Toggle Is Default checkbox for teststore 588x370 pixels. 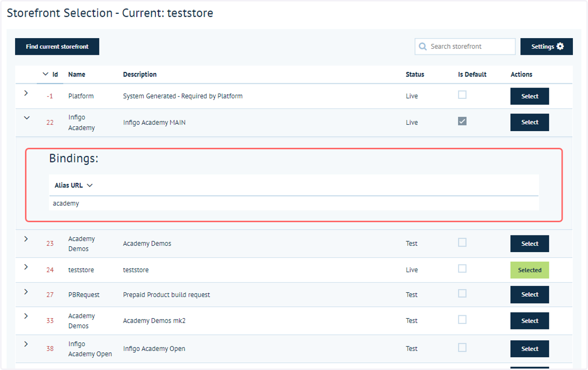coord(462,269)
